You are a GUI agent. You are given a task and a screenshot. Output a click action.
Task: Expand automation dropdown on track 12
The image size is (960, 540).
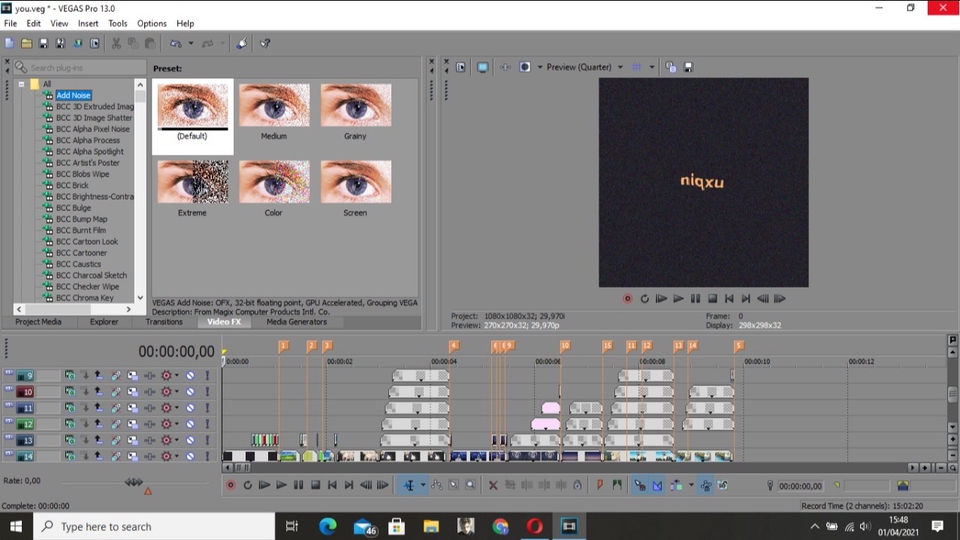point(177,424)
